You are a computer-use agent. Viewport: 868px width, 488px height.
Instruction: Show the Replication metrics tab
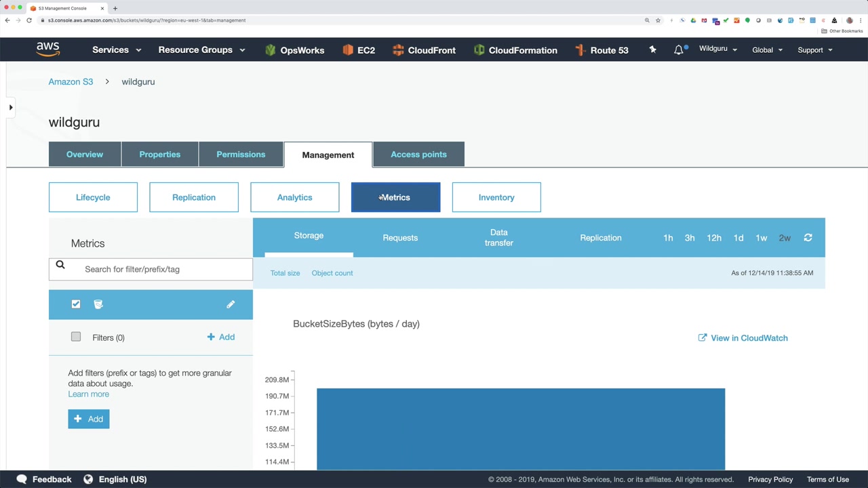[x=601, y=238]
